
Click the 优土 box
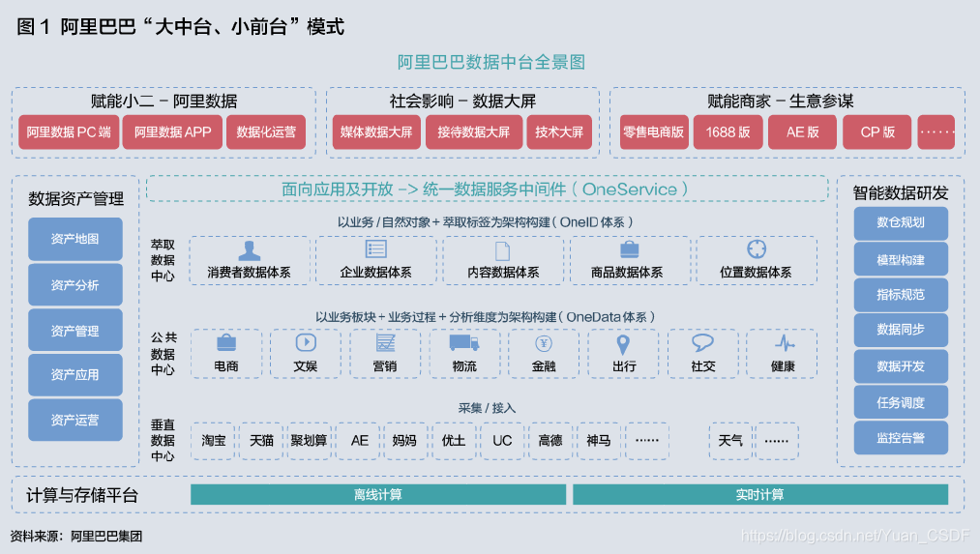click(454, 441)
